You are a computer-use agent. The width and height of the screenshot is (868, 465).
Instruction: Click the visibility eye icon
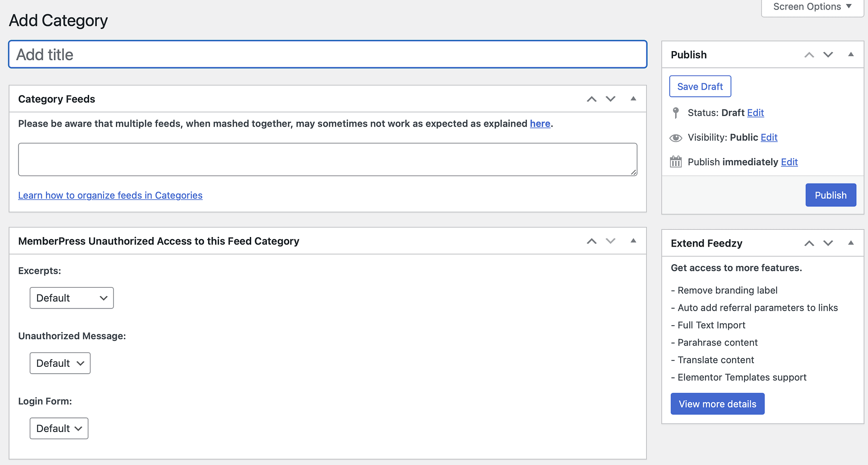(x=676, y=138)
